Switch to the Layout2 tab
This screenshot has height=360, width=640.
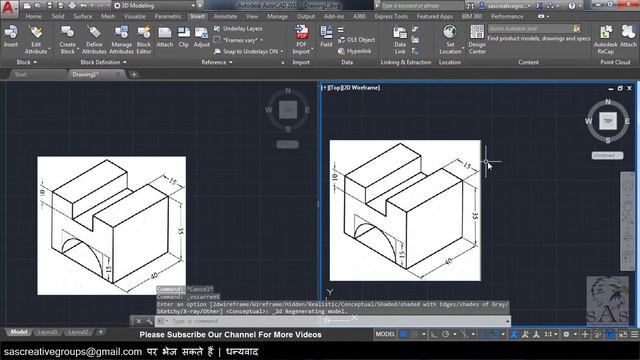[78, 332]
